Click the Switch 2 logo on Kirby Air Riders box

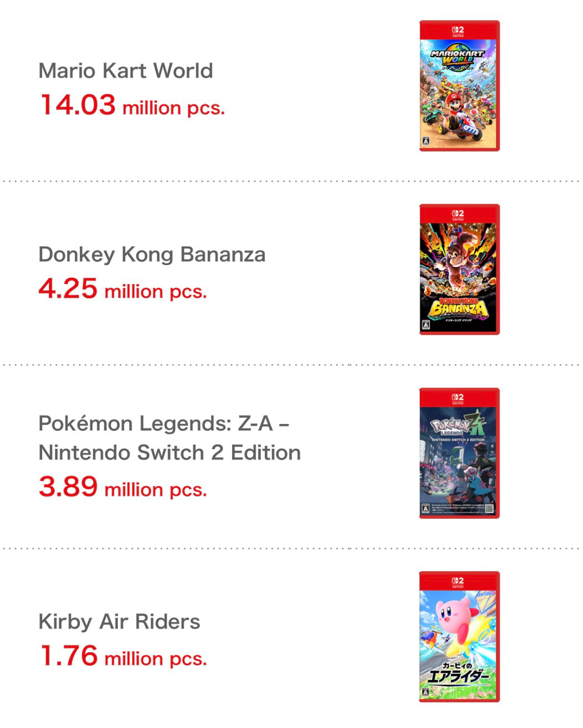pos(458,582)
